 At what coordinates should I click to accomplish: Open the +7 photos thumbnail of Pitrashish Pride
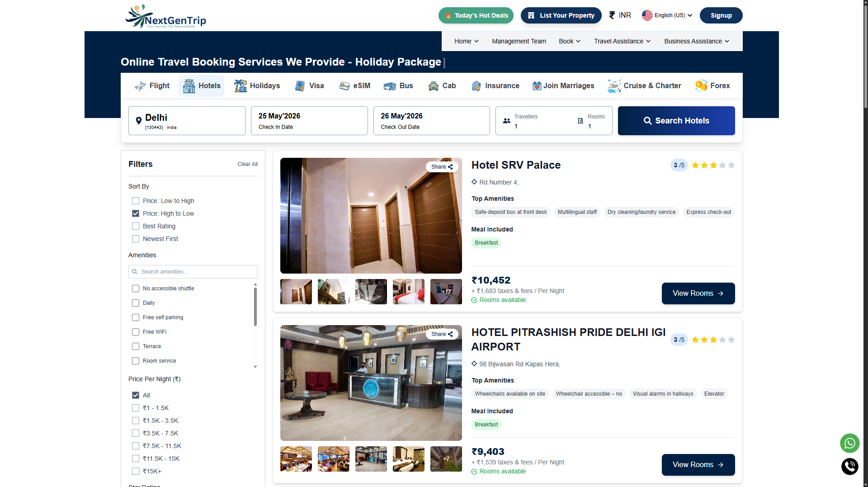pyautogui.click(x=446, y=459)
